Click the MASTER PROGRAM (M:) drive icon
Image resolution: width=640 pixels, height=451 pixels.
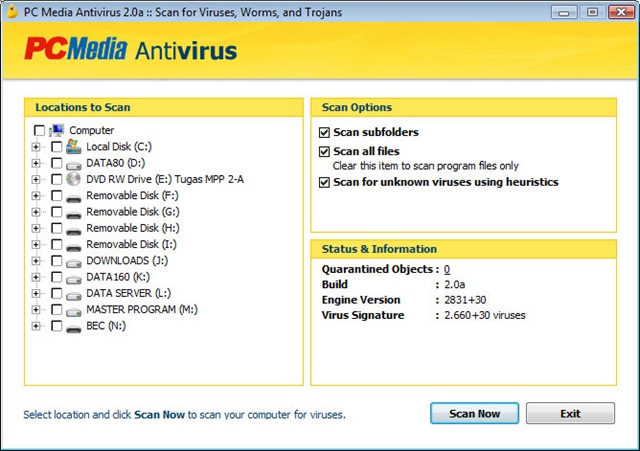tap(73, 310)
